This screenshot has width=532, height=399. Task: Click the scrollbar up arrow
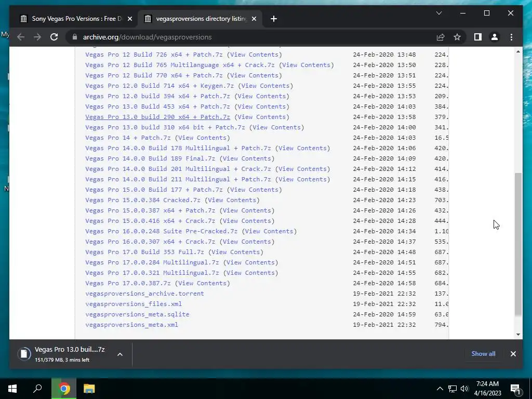pos(518,51)
